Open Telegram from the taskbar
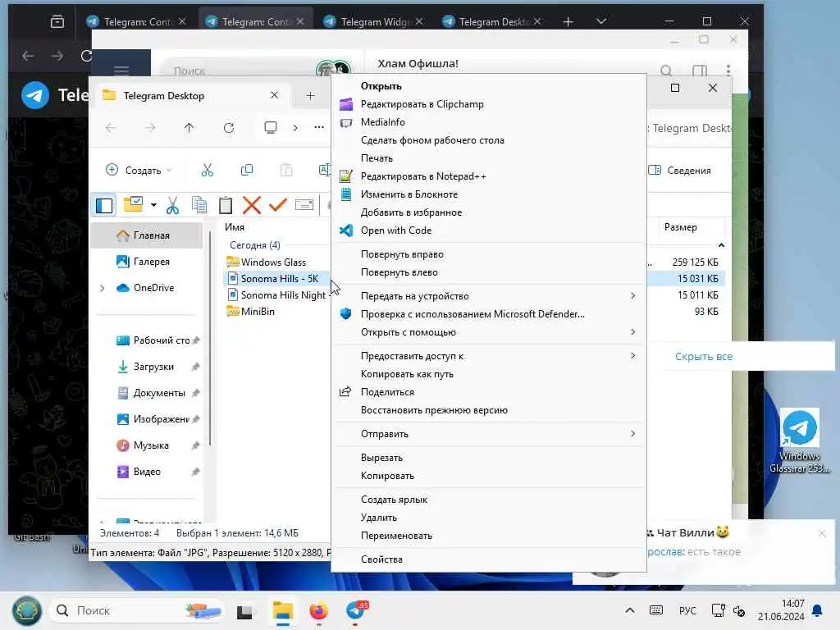 (356, 610)
